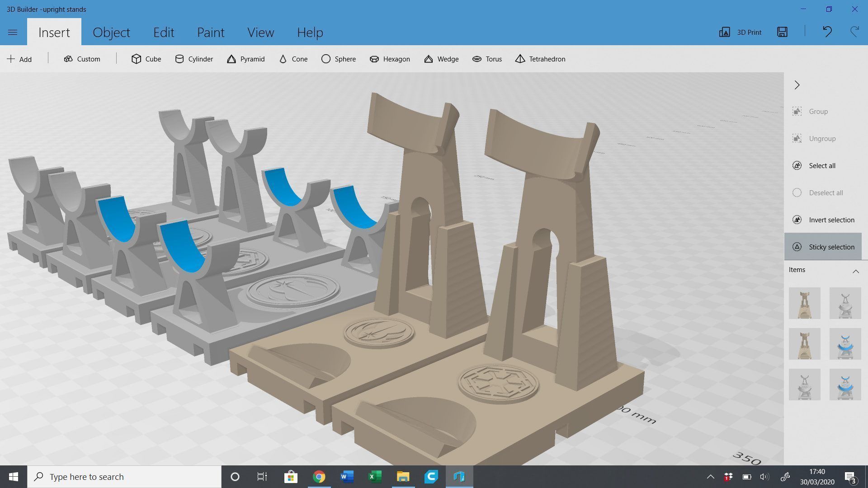Open Windows Start menu

14,477
